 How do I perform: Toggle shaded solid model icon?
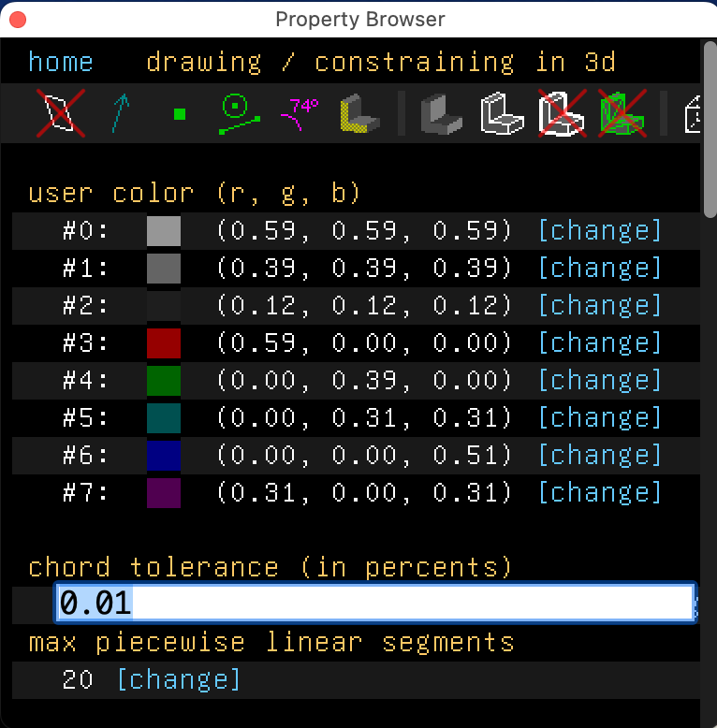pos(441,113)
